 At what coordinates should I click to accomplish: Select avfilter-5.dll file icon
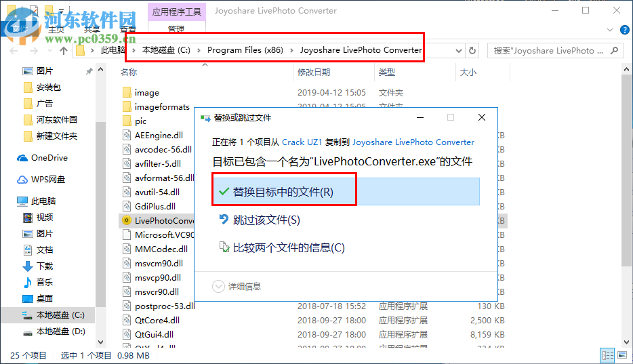[x=127, y=163]
